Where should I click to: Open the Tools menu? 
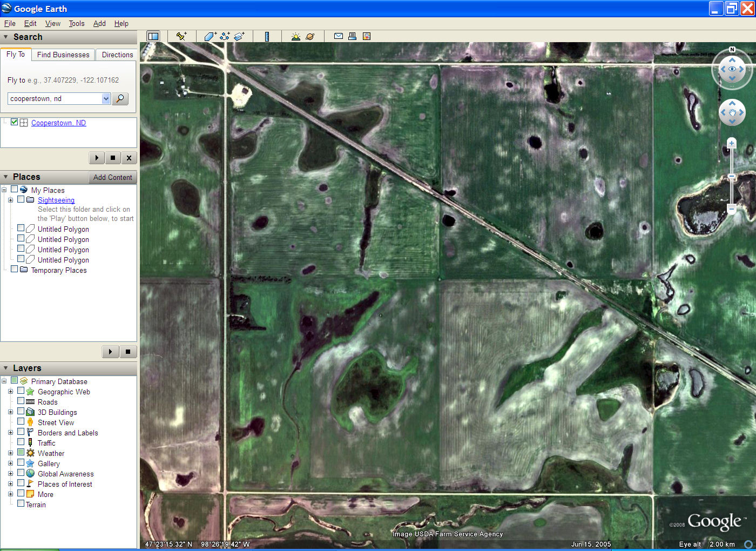pos(77,23)
